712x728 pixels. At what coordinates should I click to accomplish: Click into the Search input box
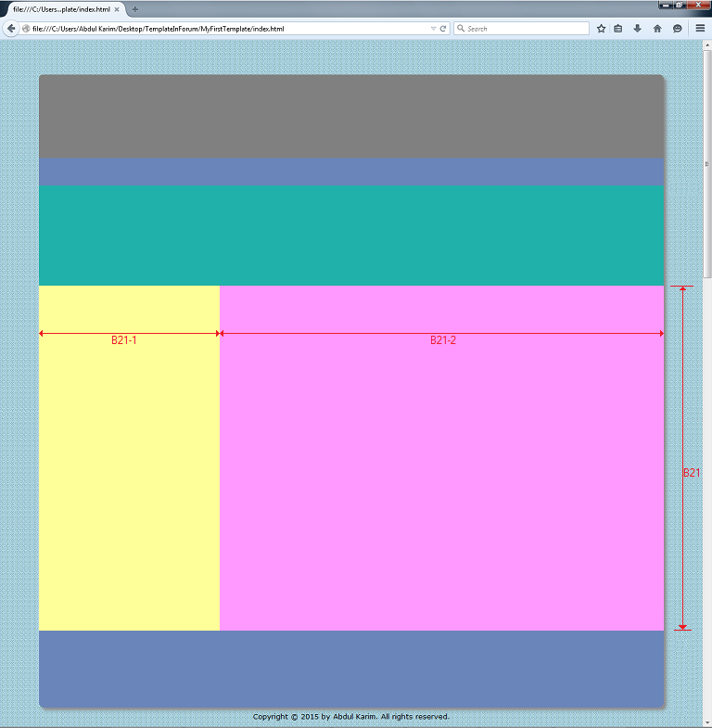tap(524, 29)
